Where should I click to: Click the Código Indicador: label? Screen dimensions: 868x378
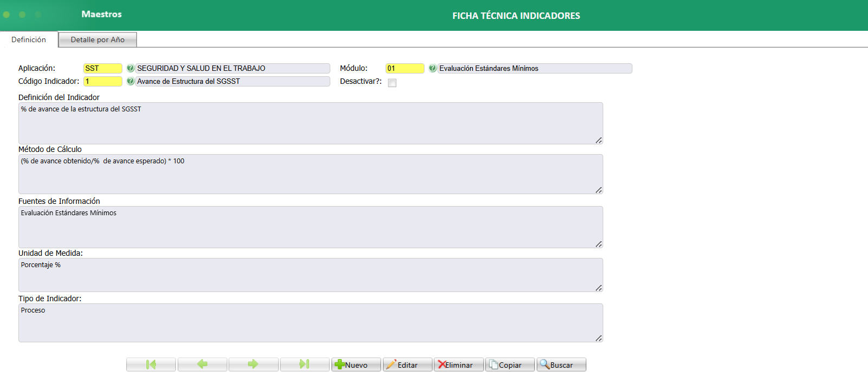pyautogui.click(x=49, y=81)
